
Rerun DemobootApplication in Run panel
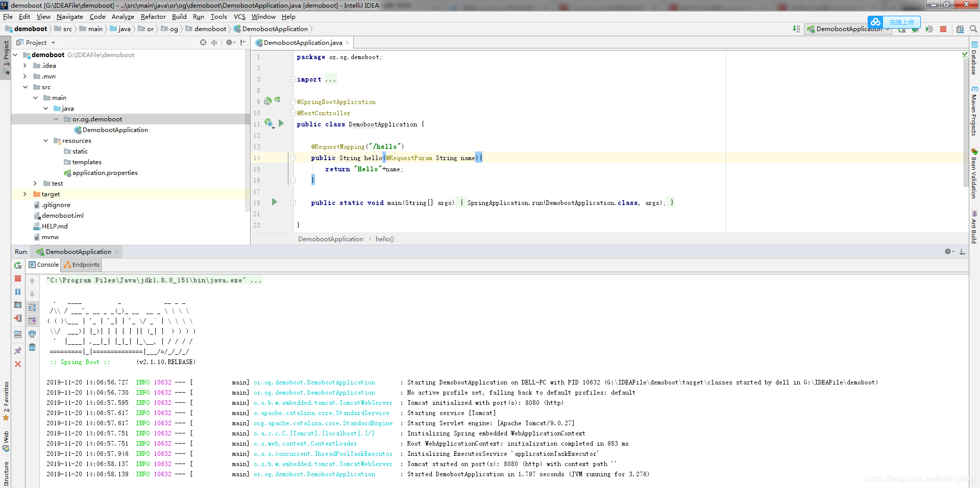coord(18,265)
